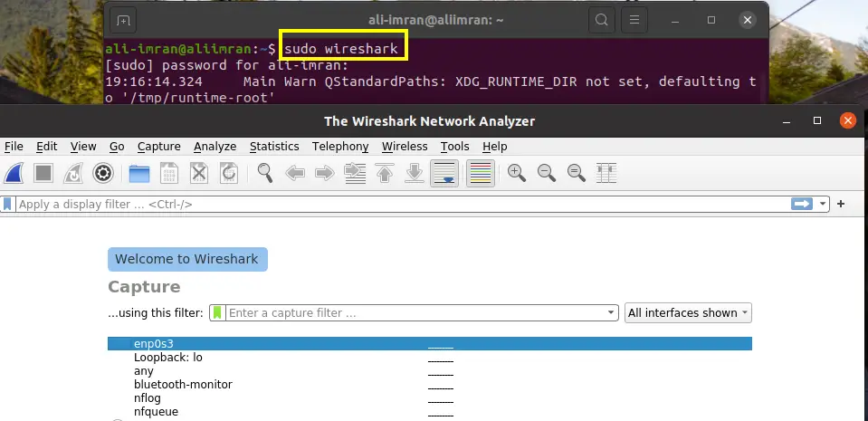Screen dimensions: 868x421
Task: Click the stop capture square icon
Action: 43,174
